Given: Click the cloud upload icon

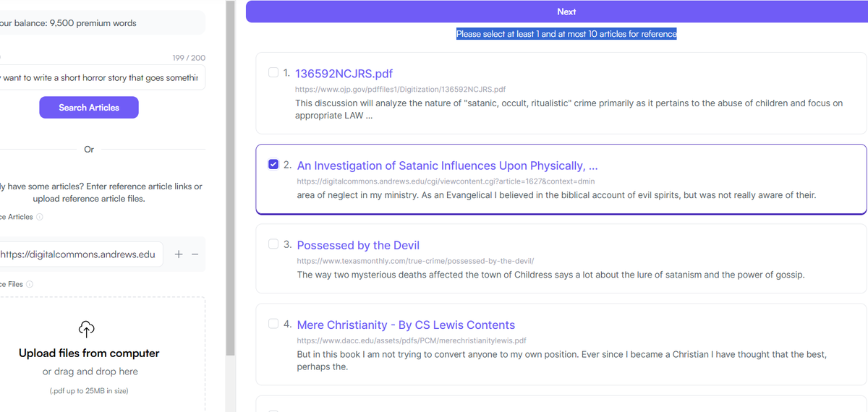Looking at the screenshot, I should [87, 330].
